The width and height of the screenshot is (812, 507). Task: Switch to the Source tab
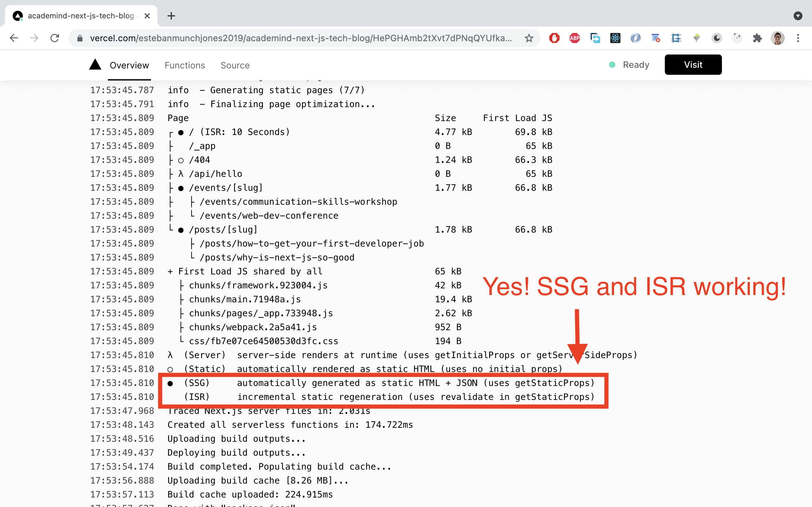coord(235,65)
